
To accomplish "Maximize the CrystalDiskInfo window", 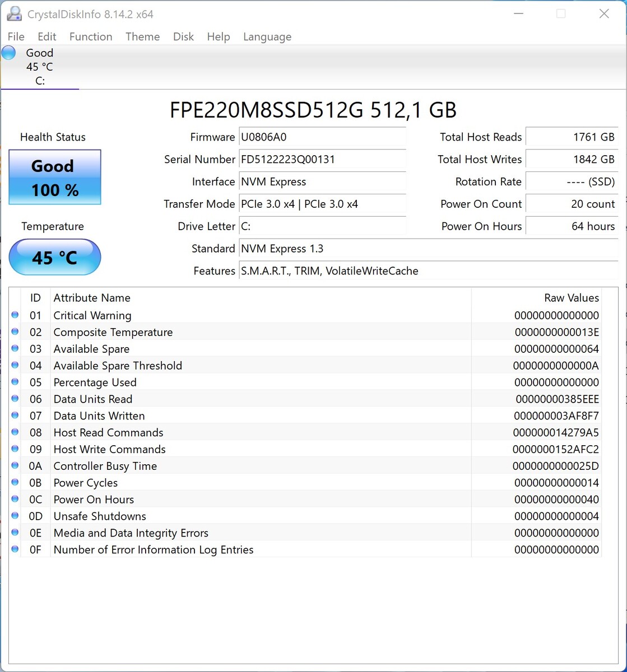I will 561,14.
